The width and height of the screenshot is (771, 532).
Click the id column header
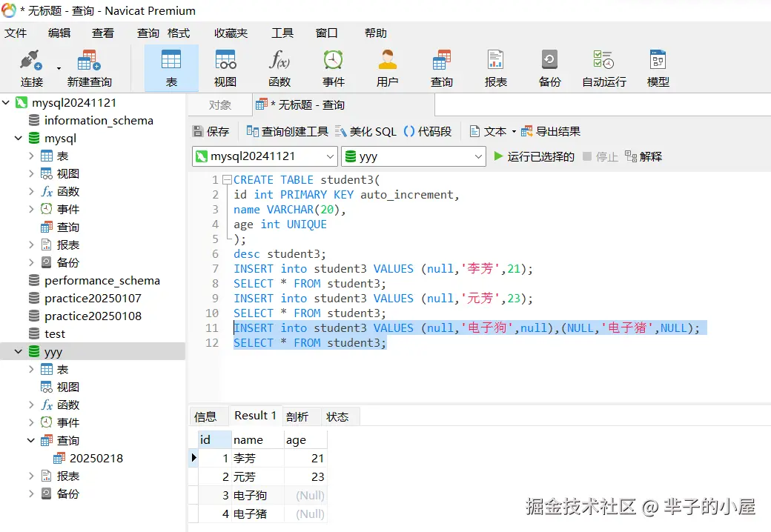(x=215, y=439)
